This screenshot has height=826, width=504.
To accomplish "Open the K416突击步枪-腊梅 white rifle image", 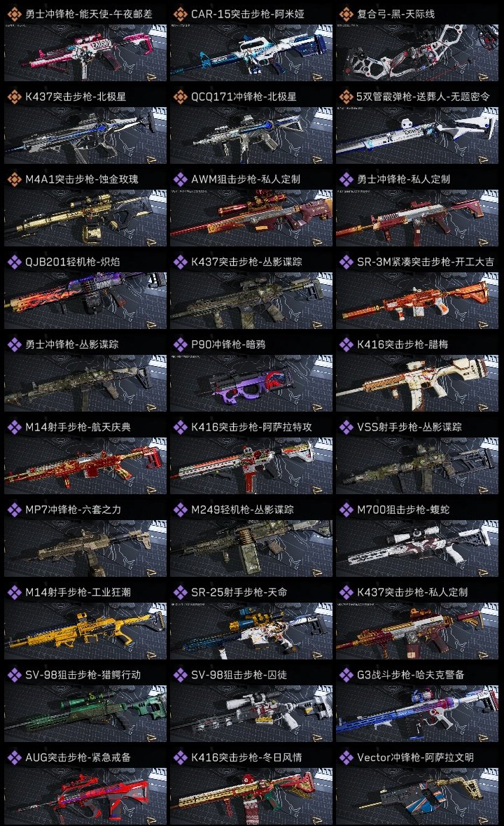I will (x=417, y=383).
